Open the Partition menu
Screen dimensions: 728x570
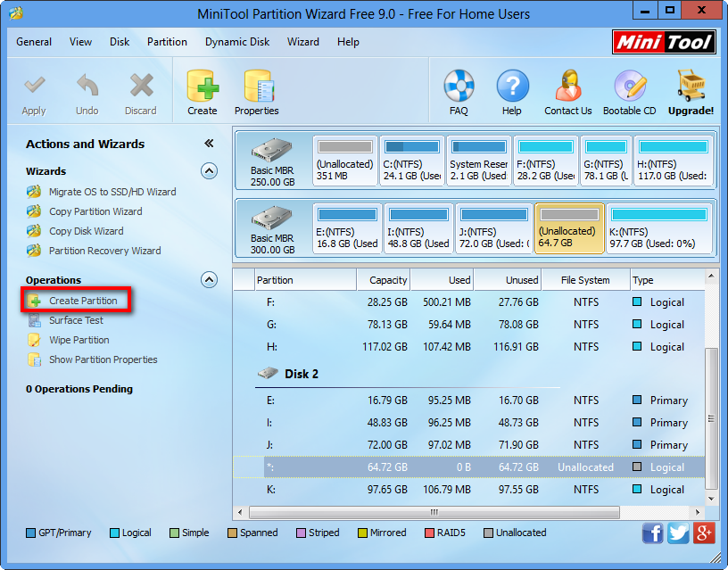pos(167,41)
